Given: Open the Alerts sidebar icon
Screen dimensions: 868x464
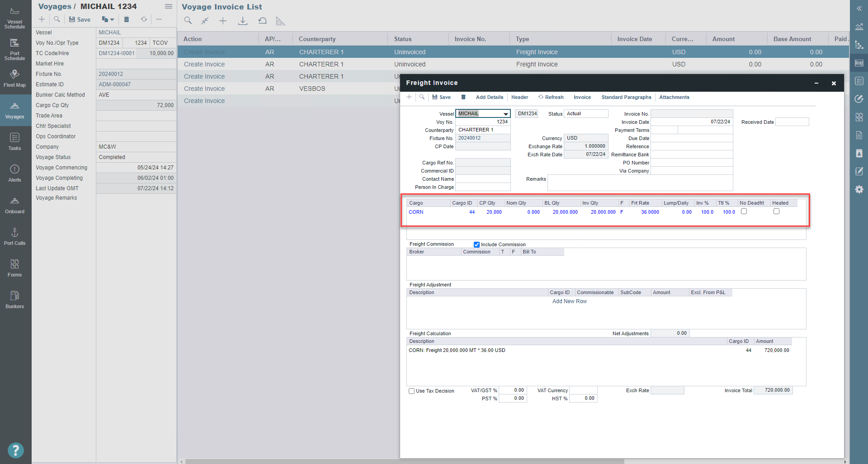Looking at the screenshot, I should pyautogui.click(x=14, y=173).
